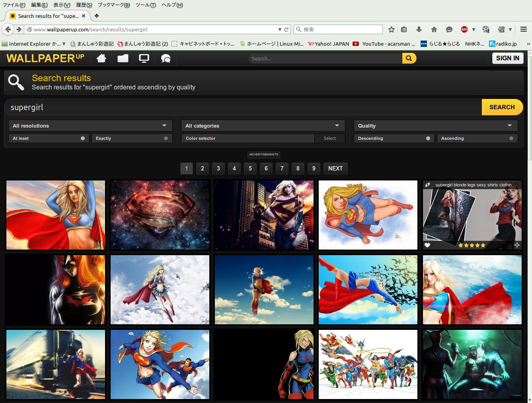Viewport: 532px width, 403px height.
Task: Click the heart favorite icon on thumbnail
Action: click(427, 245)
